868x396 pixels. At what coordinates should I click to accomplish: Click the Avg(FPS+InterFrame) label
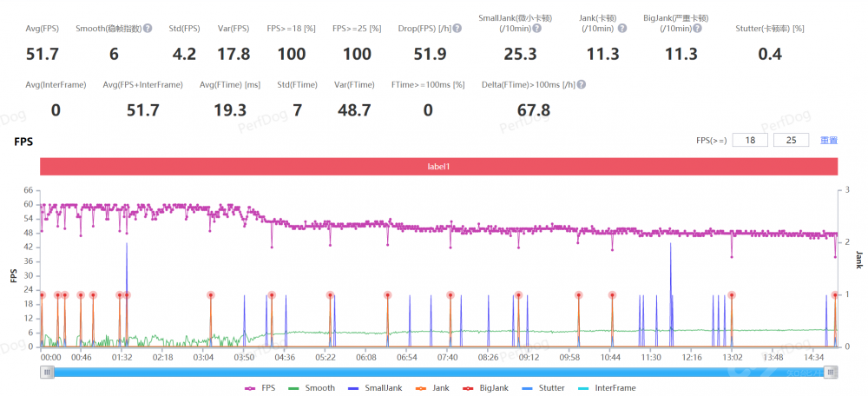[x=143, y=85]
